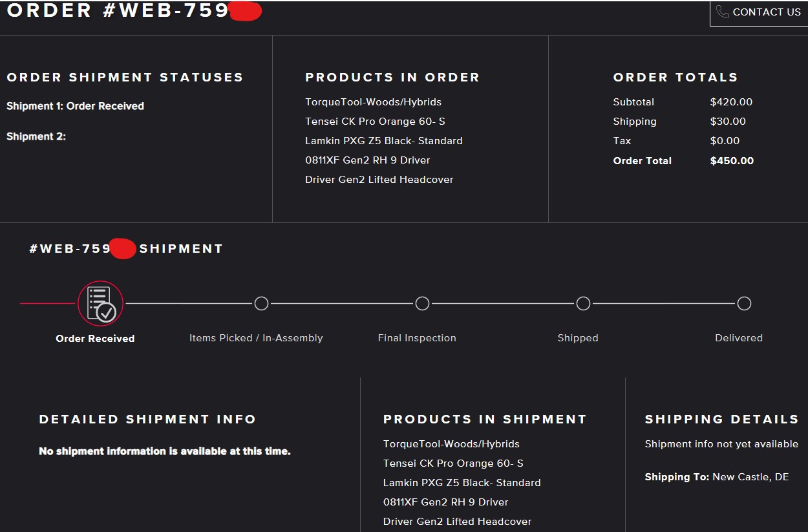The width and height of the screenshot is (808, 532).
Task: Select the Shipment 2 status entry
Action: click(x=36, y=136)
